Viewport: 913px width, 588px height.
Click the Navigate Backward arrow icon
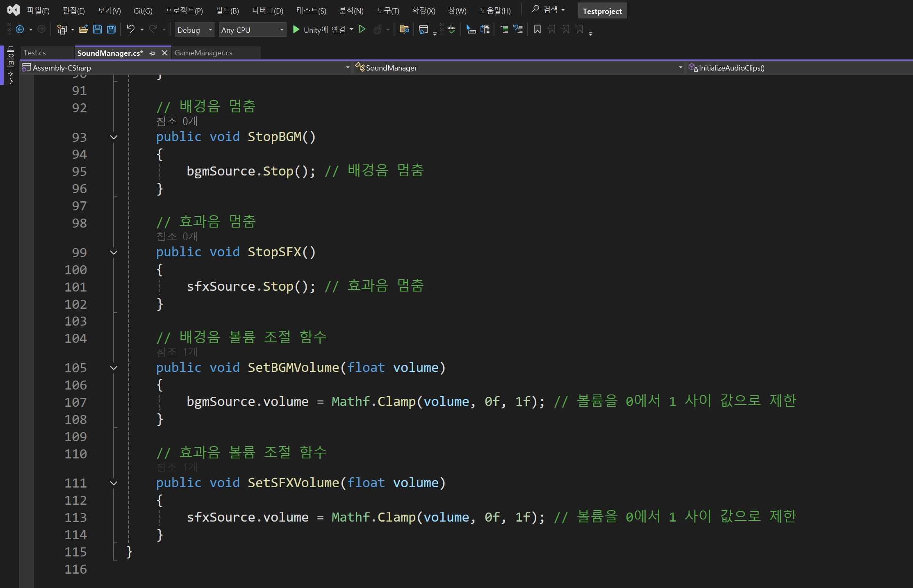click(19, 30)
